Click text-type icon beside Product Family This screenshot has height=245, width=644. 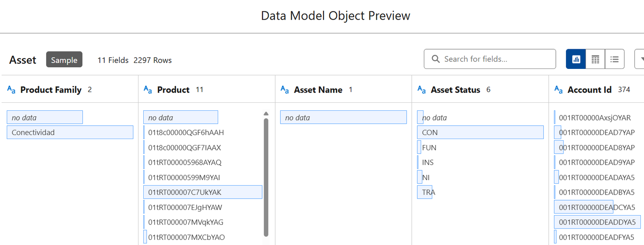(x=11, y=89)
